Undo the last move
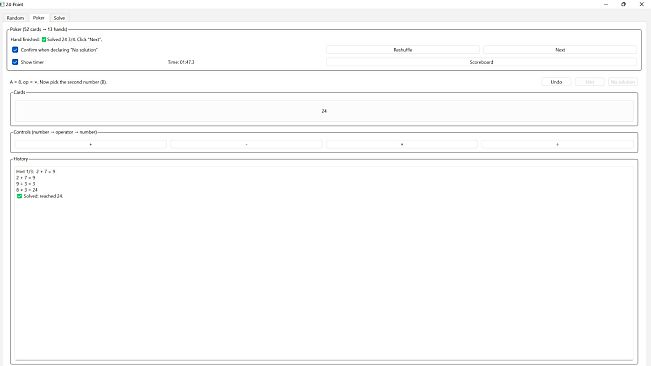This screenshot has height=366, width=651. (556, 82)
